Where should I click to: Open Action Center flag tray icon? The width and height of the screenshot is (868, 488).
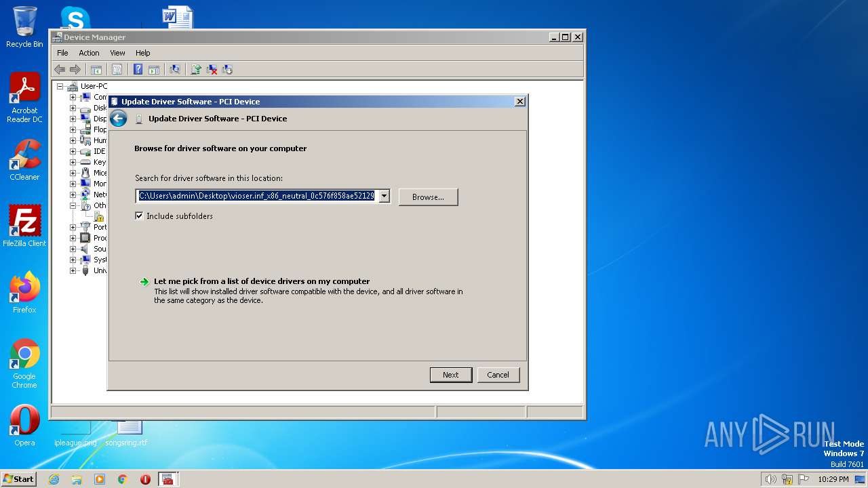804,479
